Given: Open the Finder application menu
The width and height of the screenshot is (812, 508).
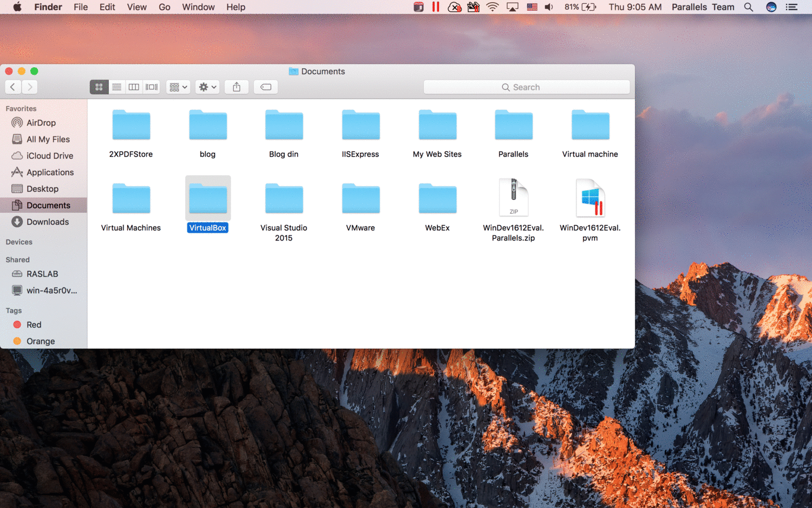Looking at the screenshot, I should 48,7.
